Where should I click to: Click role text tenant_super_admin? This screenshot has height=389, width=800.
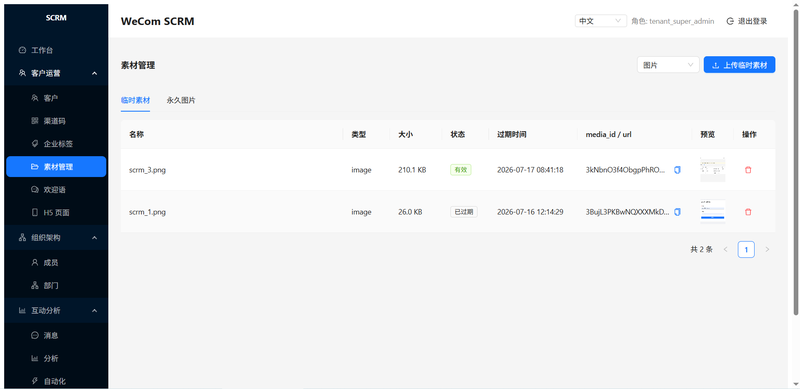click(682, 21)
